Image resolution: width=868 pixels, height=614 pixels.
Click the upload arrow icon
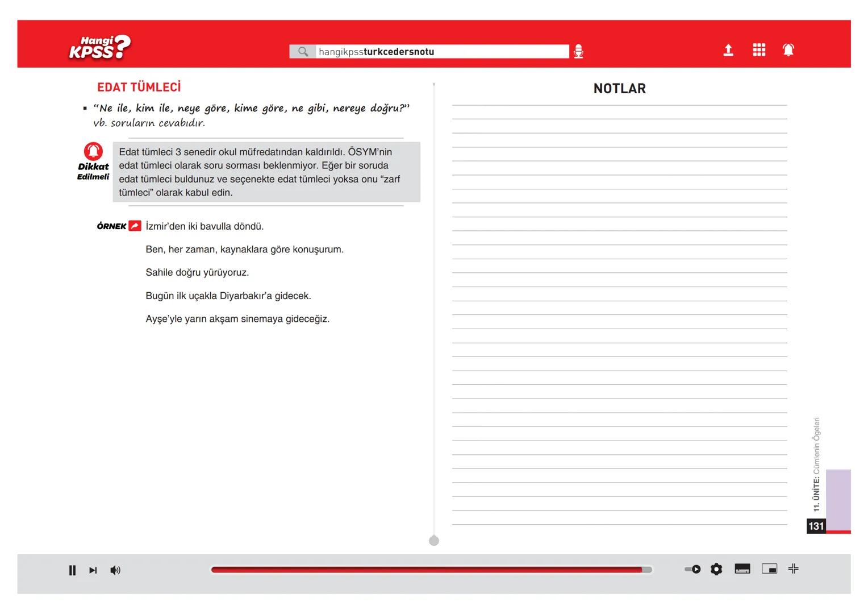(x=728, y=51)
